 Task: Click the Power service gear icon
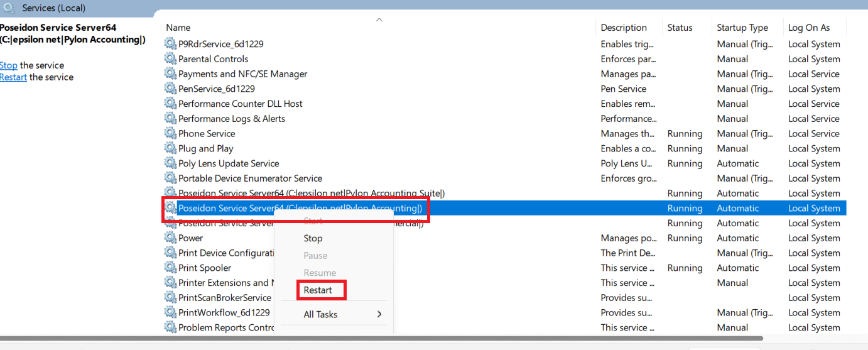tap(170, 238)
